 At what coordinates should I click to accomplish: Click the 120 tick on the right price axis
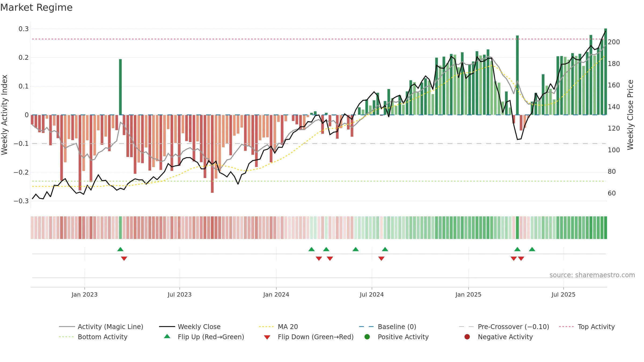[x=614, y=128]
